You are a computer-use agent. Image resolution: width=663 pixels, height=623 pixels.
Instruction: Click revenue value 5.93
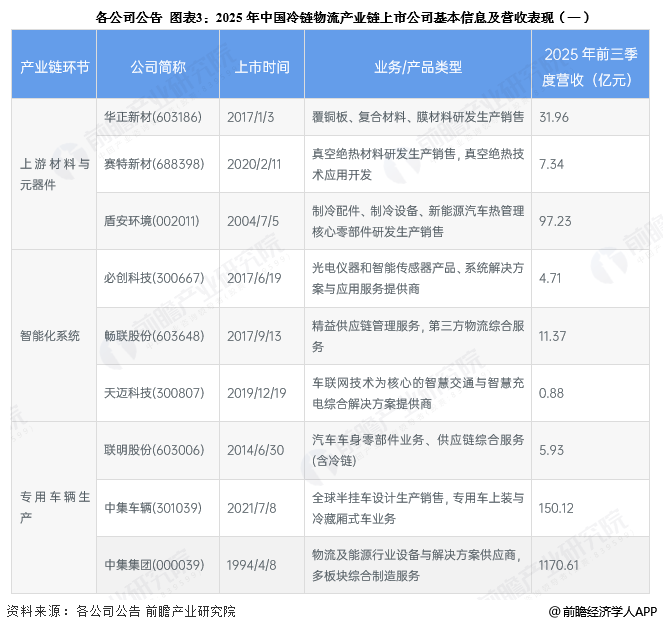tap(551, 450)
